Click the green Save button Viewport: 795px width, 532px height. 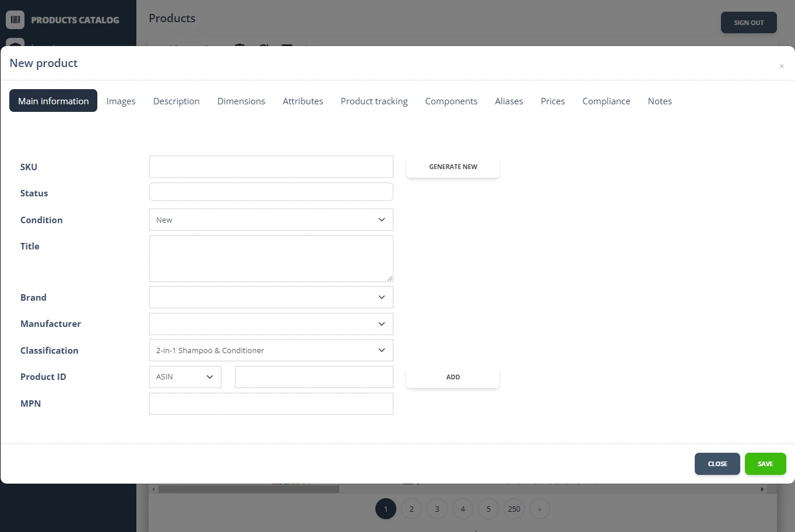pos(765,464)
